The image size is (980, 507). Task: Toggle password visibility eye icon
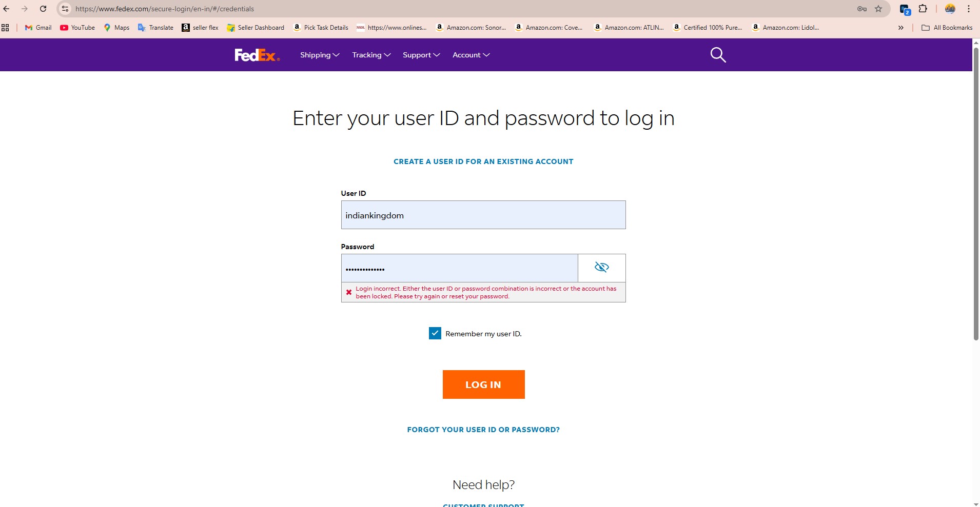(601, 268)
